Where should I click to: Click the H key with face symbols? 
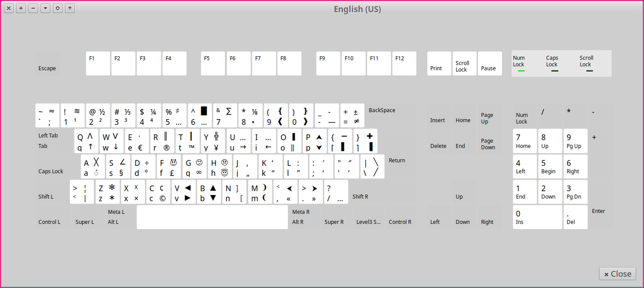220,167
